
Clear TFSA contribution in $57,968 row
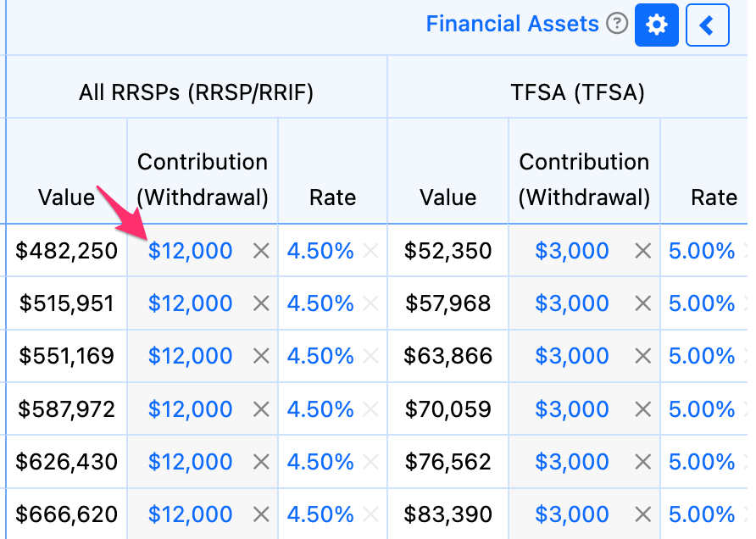(642, 303)
